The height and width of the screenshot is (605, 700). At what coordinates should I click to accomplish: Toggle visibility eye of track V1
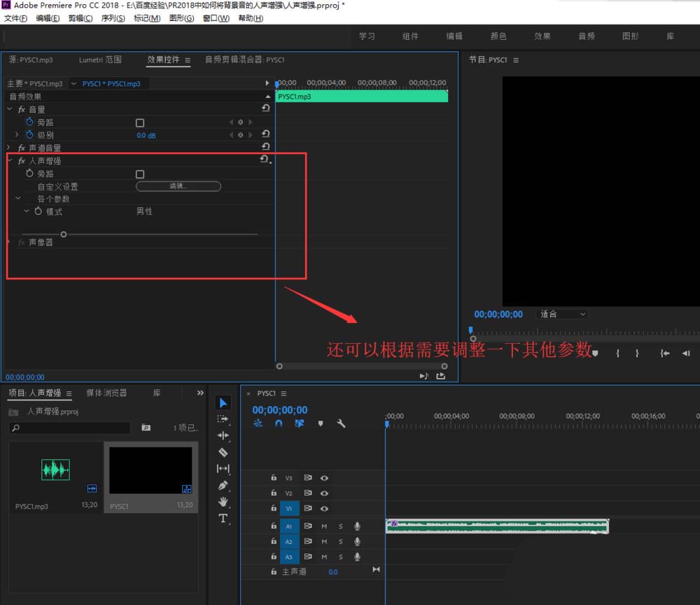[x=325, y=508]
